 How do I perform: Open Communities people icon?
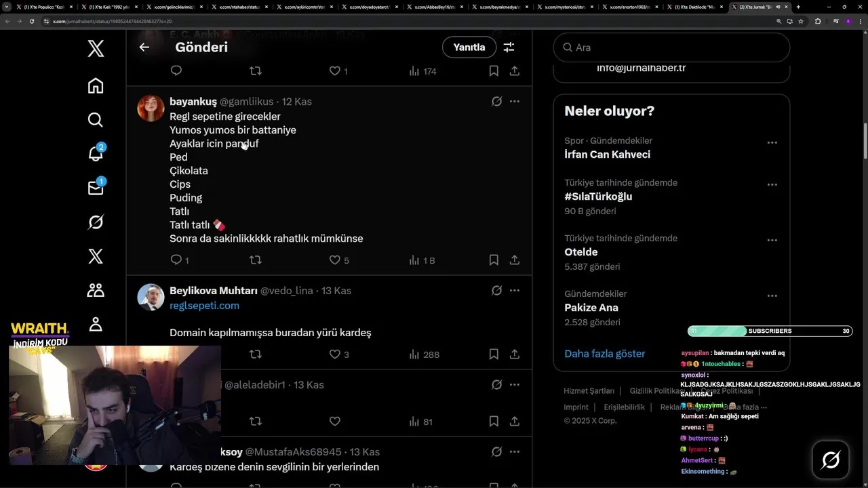(96, 290)
